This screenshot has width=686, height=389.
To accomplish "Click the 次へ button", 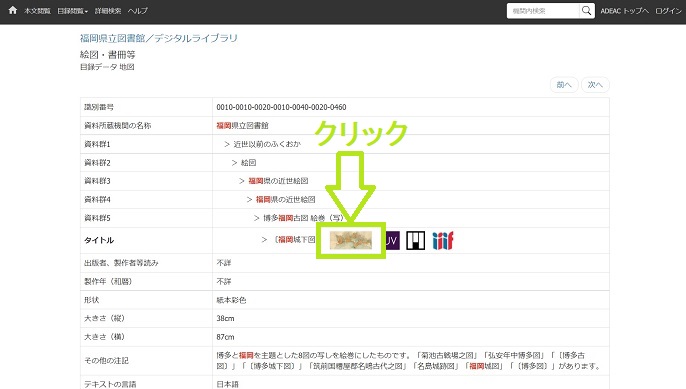I will tap(595, 85).
